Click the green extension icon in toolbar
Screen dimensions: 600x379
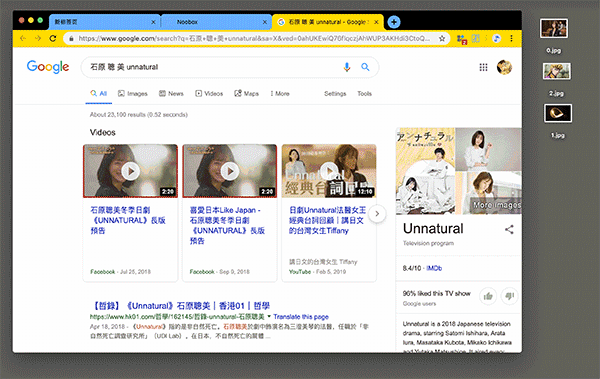(x=476, y=38)
